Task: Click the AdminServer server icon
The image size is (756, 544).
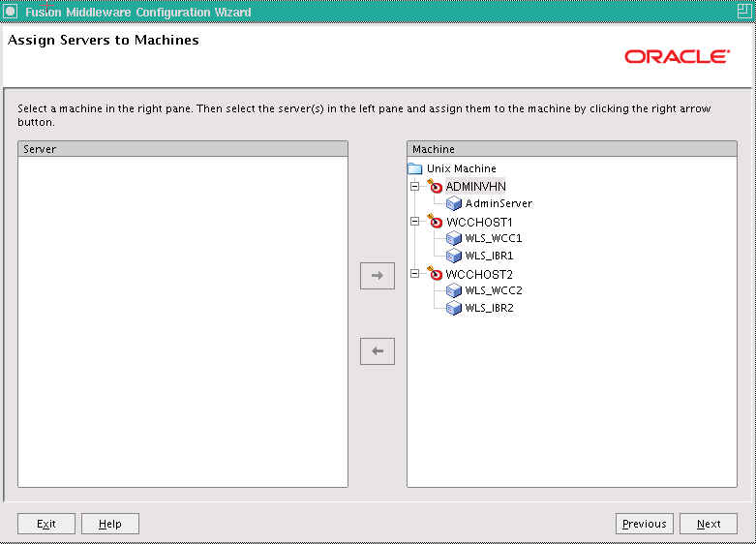Action: 454,203
